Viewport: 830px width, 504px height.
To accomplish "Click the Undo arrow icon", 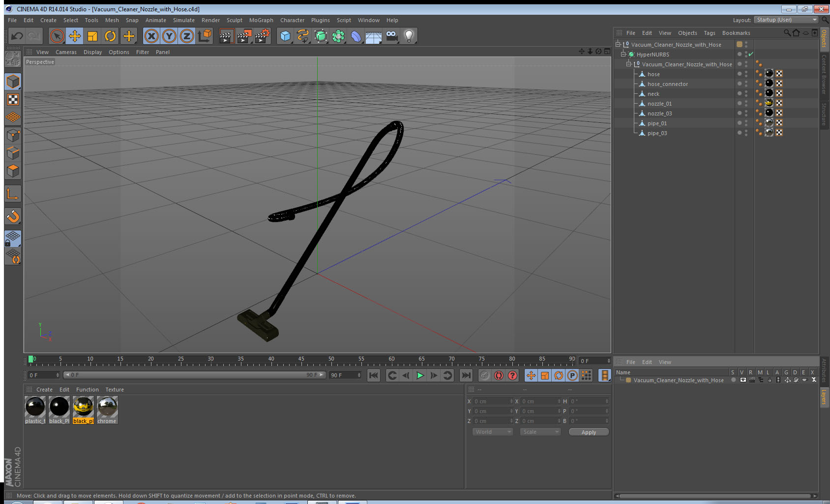I will (x=17, y=36).
